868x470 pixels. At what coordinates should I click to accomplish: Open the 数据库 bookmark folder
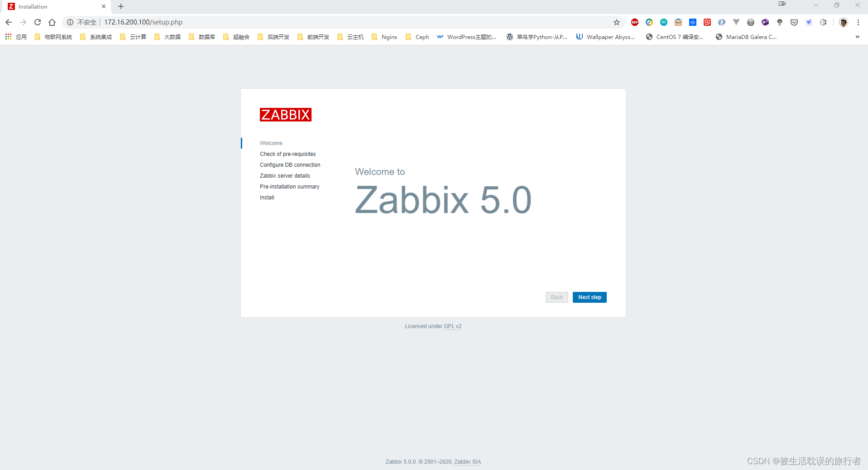(x=202, y=37)
